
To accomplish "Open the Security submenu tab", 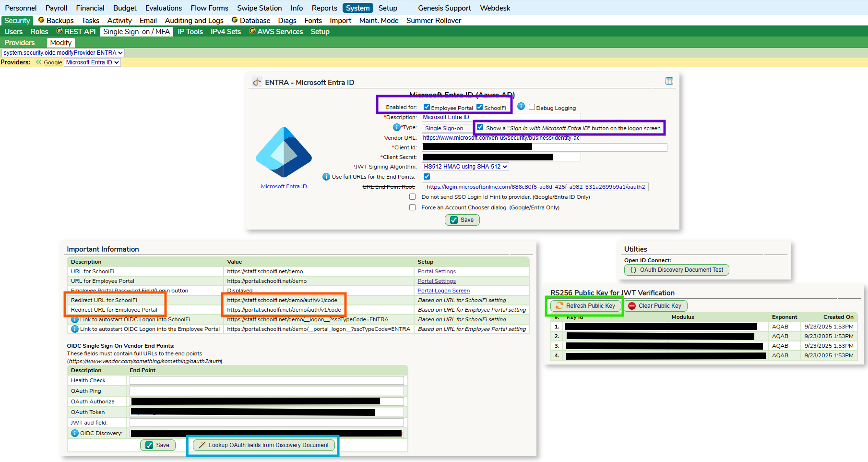I will (x=17, y=21).
